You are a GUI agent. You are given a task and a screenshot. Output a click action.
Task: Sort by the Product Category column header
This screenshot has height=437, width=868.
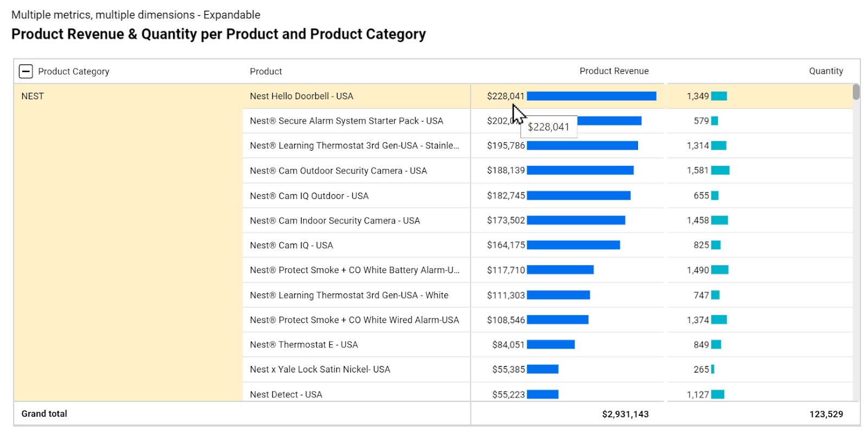(x=74, y=72)
